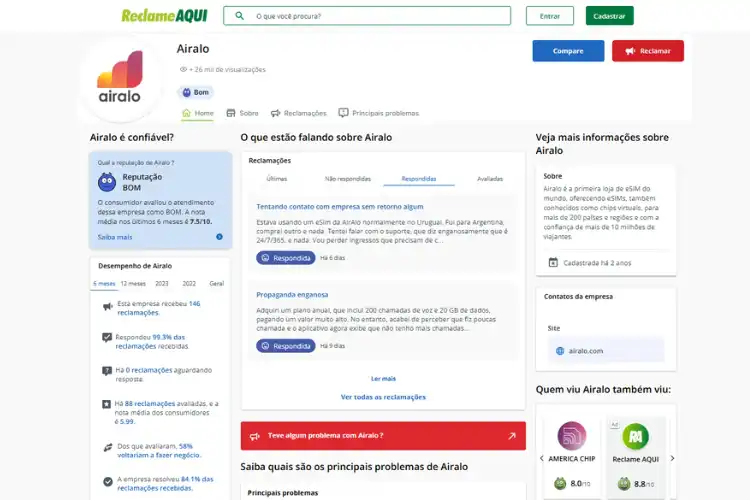Click the blue Reputação BOM face icon

tap(107, 182)
